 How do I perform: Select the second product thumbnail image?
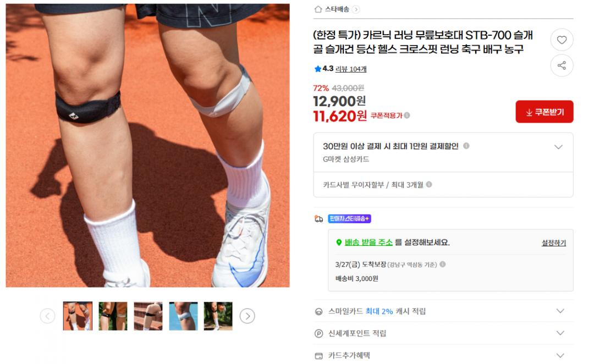click(x=113, y=316)
